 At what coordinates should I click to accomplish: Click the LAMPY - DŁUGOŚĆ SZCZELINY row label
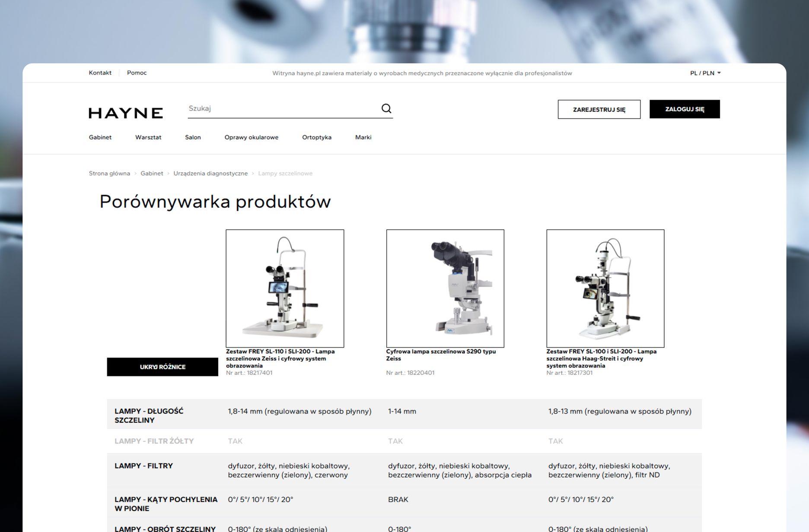point(149,415)
